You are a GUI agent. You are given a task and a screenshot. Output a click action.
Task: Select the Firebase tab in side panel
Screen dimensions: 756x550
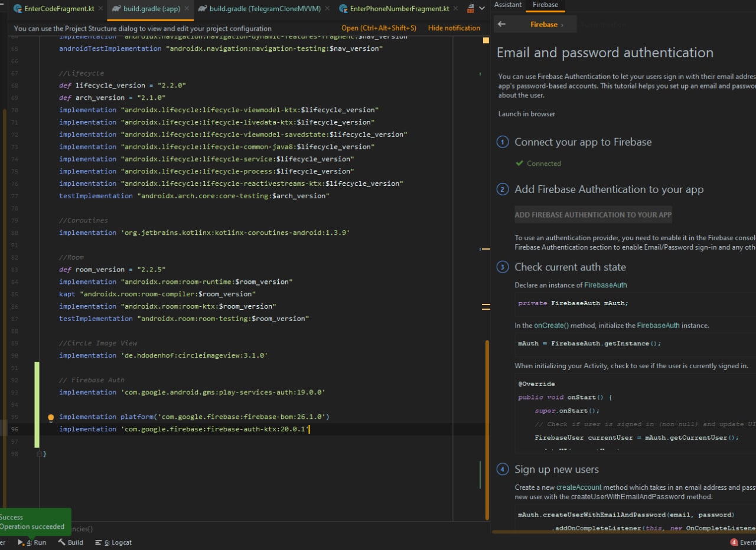click(545, 5)
